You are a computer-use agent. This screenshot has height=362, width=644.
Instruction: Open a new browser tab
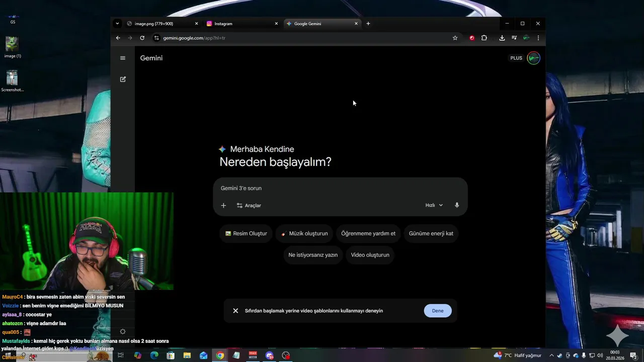tap(368, 24)
